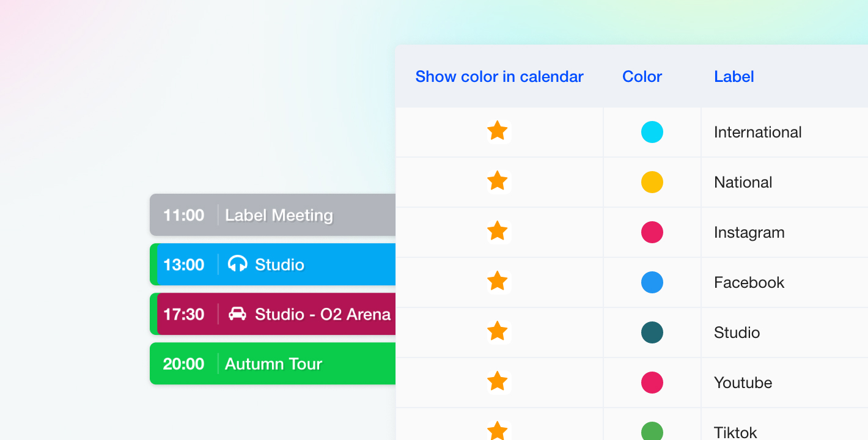Open the 20:00 Autumn Tour event
Image resolution: width=868 pixels, height=440 pixels.
tap(273, 364)
